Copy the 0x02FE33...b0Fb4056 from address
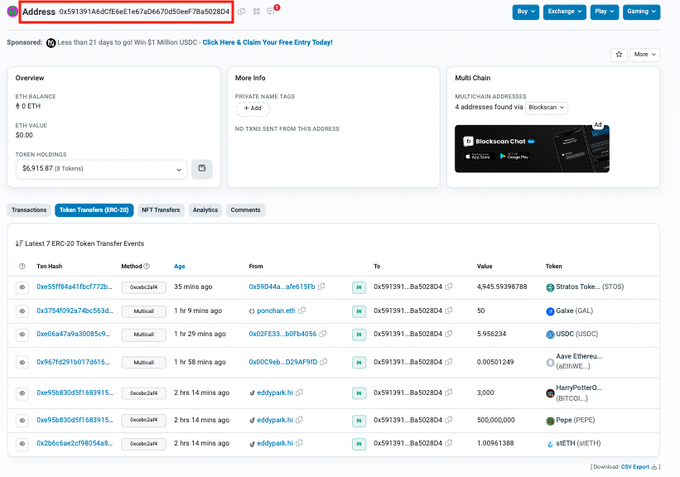This screenshot has height=477, width=680. [x=323, y=334]
